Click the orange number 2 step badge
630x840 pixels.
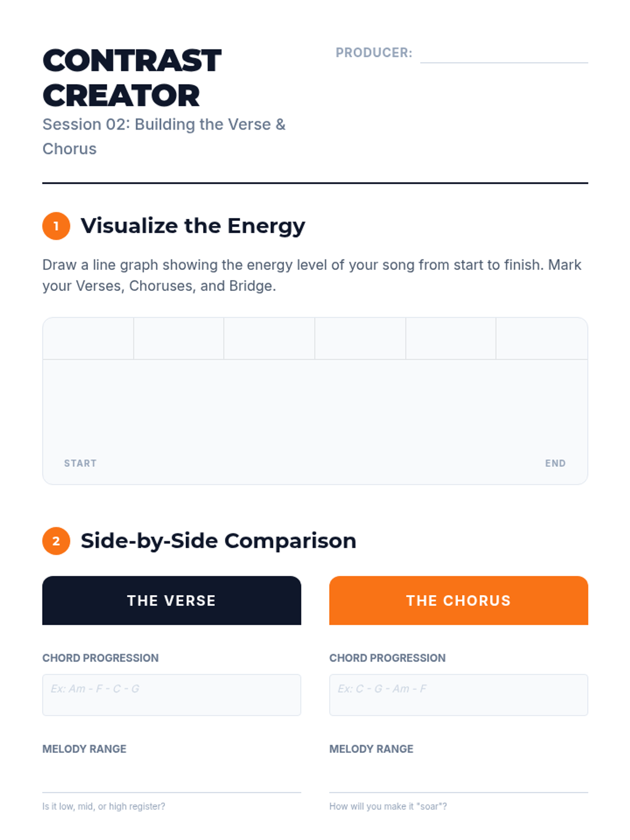(56, 541)
